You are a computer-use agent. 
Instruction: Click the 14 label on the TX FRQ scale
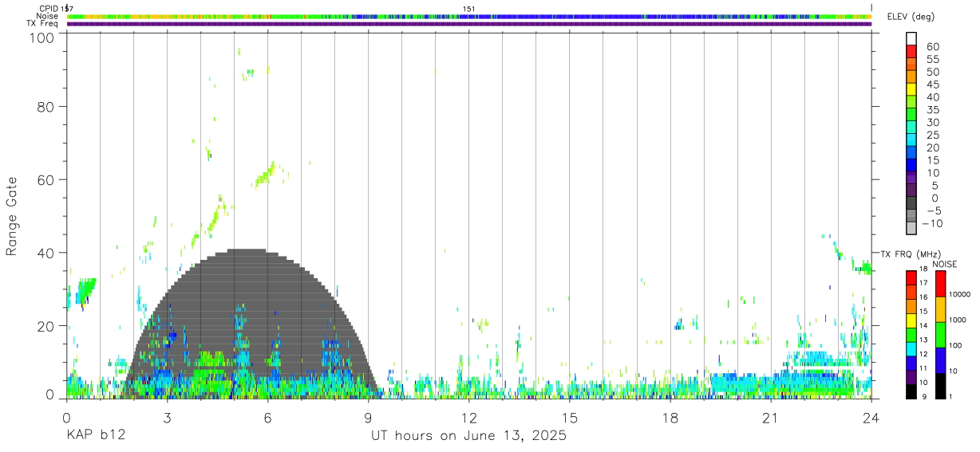point(925,325)
